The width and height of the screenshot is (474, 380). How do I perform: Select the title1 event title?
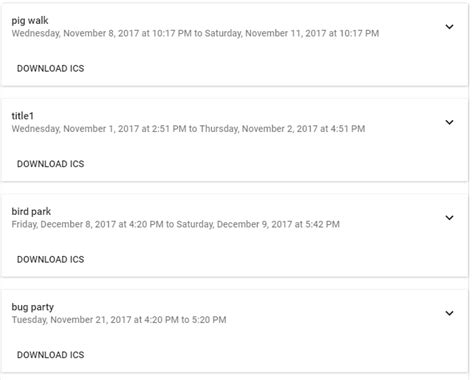[x=23, y=116]
